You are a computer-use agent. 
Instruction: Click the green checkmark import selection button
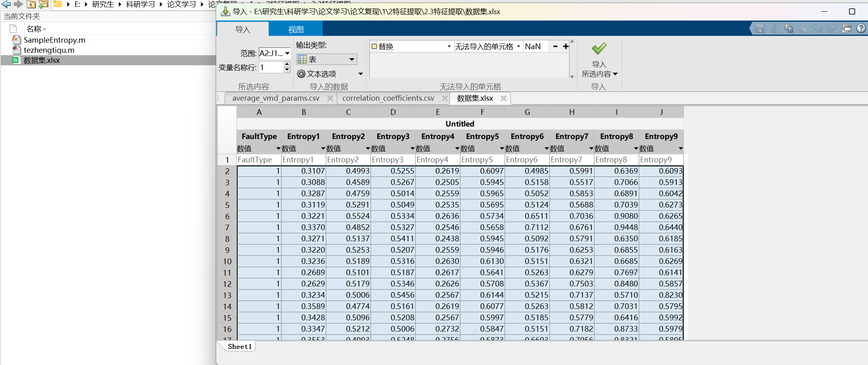[599, 49]
